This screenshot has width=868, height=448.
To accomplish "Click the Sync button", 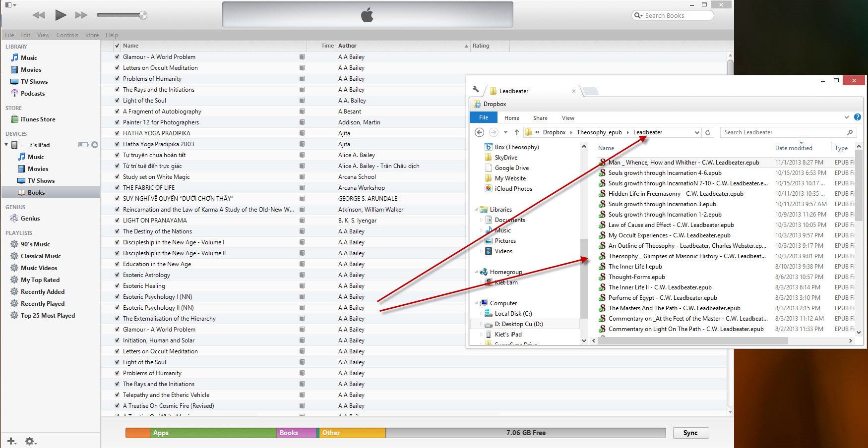I will pyautogui.click(x=690, y=433).
